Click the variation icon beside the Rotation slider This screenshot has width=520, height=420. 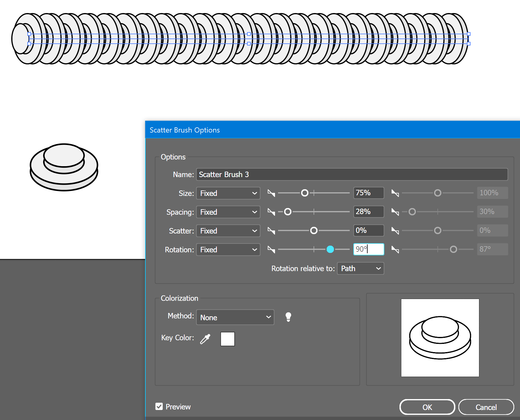(x=271, y=249)
